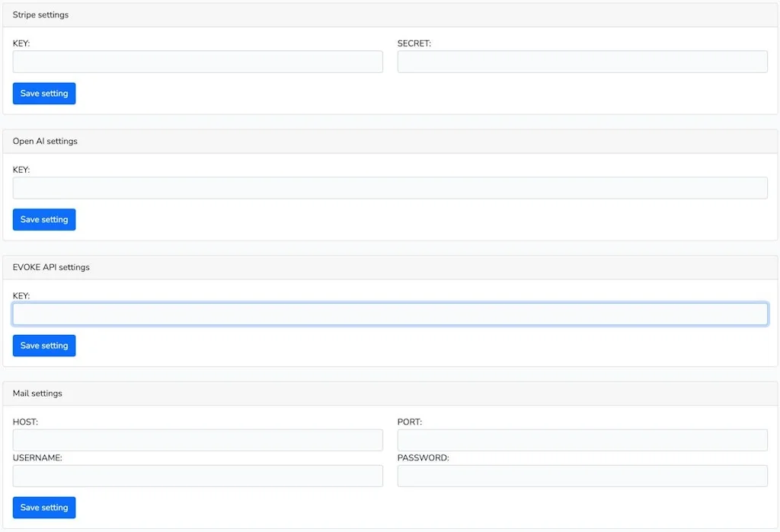Save the Mail settings
The height and width of the screenshot is (532, 780).
coord(44,508)
